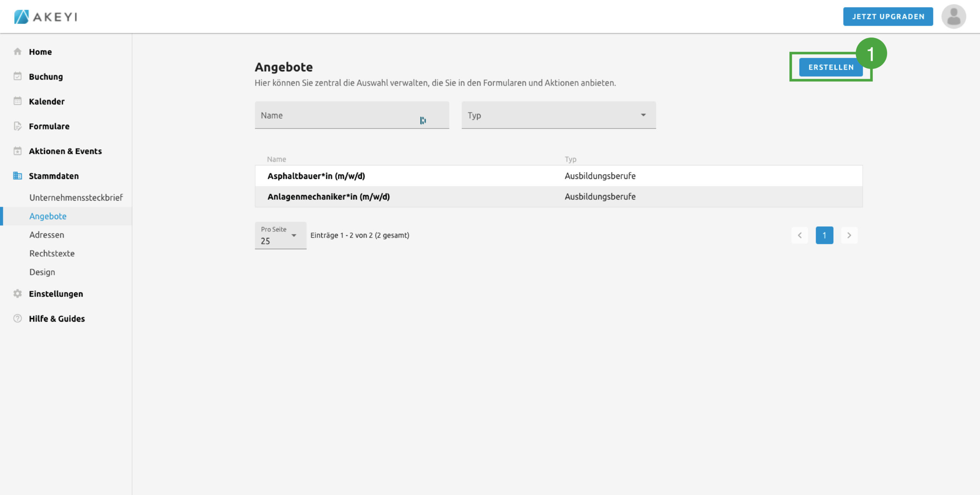
Task: Go to next page with right chevron
Action: click(849, 235)
